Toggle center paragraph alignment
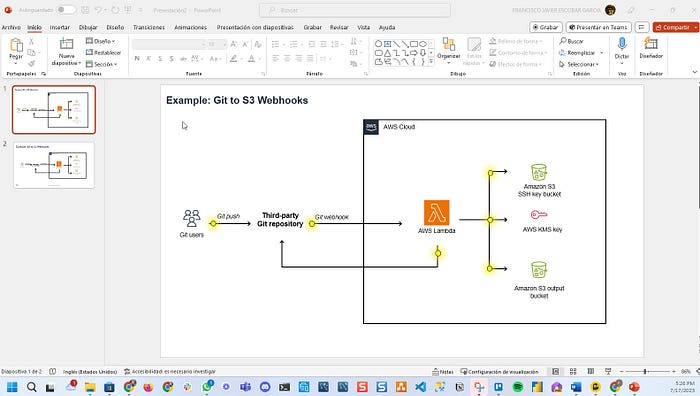Image resolution: width=700 pixels, height=396 pixels. [x=287, y=58]
